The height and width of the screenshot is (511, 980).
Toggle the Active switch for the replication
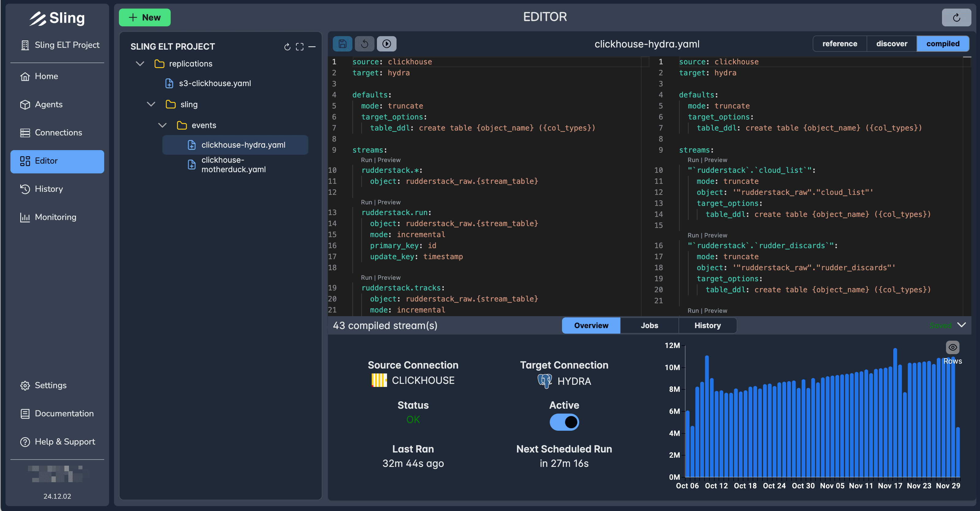coord(564,422)
